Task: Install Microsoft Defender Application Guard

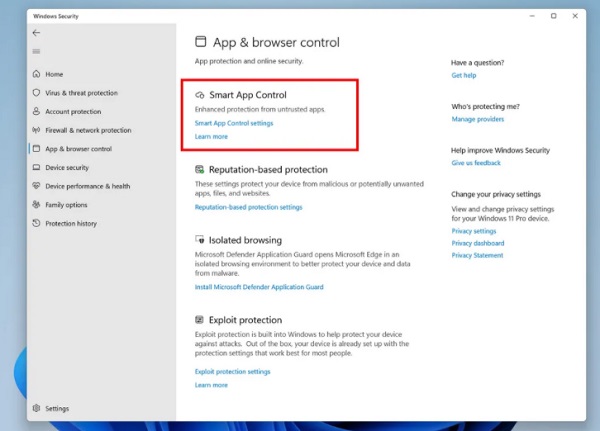Action: (259, 287)
